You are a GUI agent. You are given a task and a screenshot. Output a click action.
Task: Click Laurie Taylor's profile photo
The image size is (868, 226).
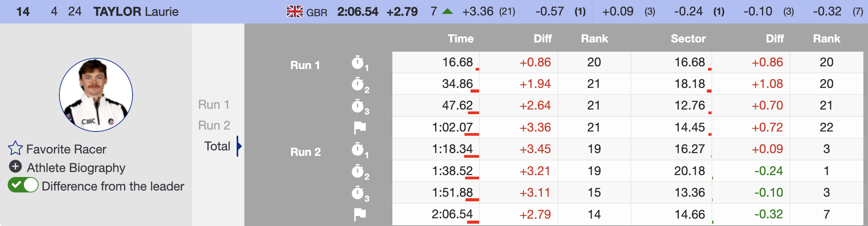point(96,95)
